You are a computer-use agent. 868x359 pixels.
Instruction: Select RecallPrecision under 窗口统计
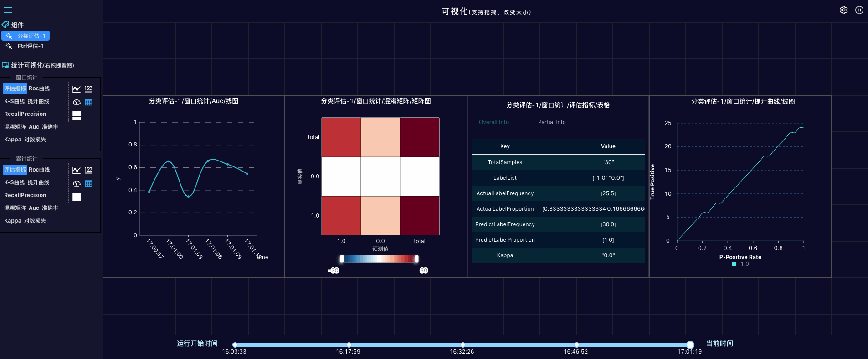click(25, 114)
